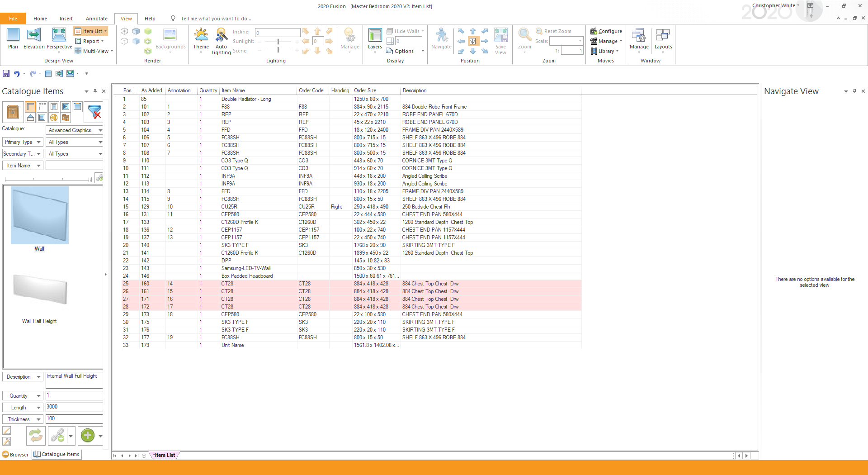The image size is (868, 475).
Task: Open window Layouts menu
Action: coord(663,40)
